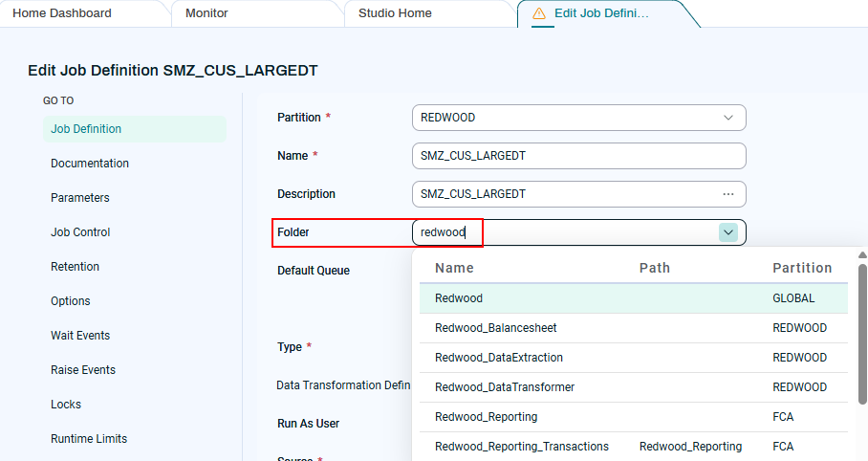Open the Description field ellipsis options
This screenshot has width=868, height=461.
727,194
